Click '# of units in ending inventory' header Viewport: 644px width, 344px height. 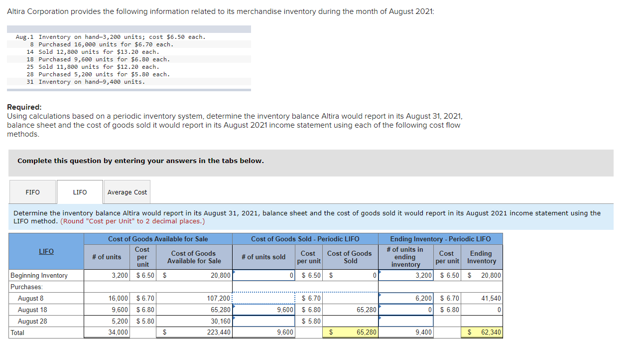pos(405,257)
